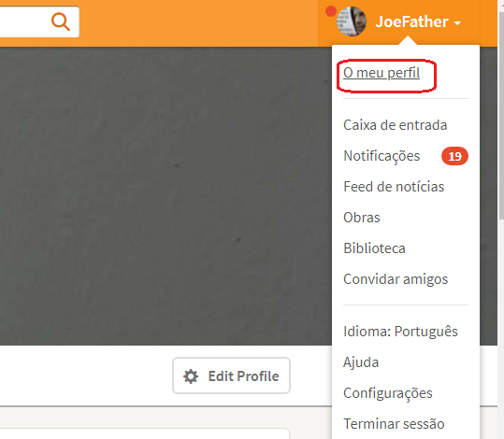Viewport: 504px width, 439px height.
Task: Open Obras from the user menu
Action: point(362,218)
